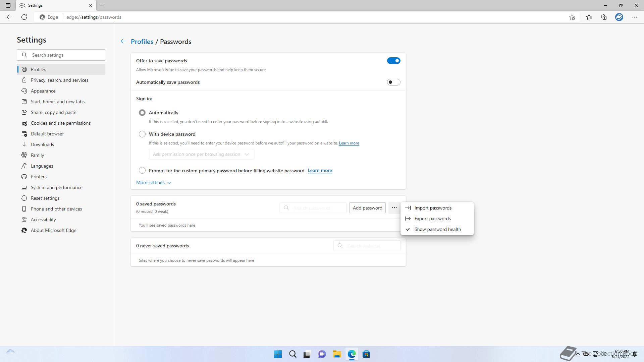Image resolution: width=644 pixels, height=362 pixels.
Task: Open Share, copy and paste settings
Action: 61,112
